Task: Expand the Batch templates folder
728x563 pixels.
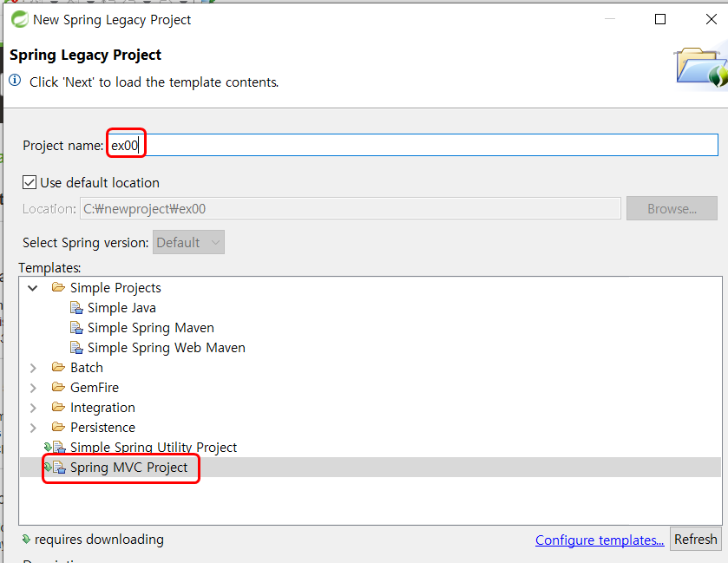Action: coord(33,368)
